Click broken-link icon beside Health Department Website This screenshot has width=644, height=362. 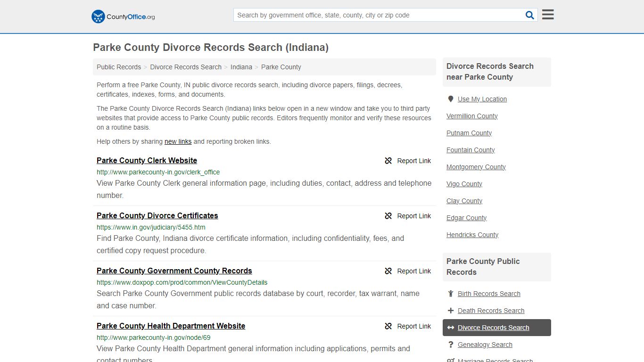point(388,326)
